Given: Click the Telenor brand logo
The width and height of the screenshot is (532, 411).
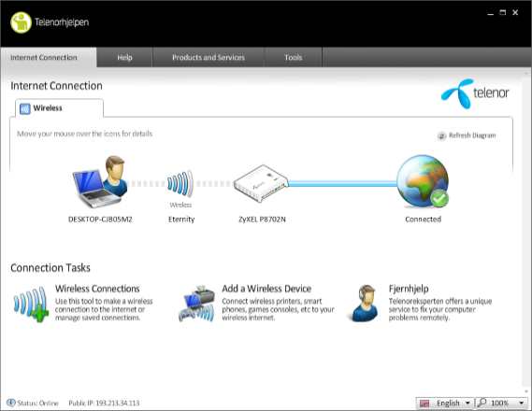Looking at the screenshot, I should 475,93.
